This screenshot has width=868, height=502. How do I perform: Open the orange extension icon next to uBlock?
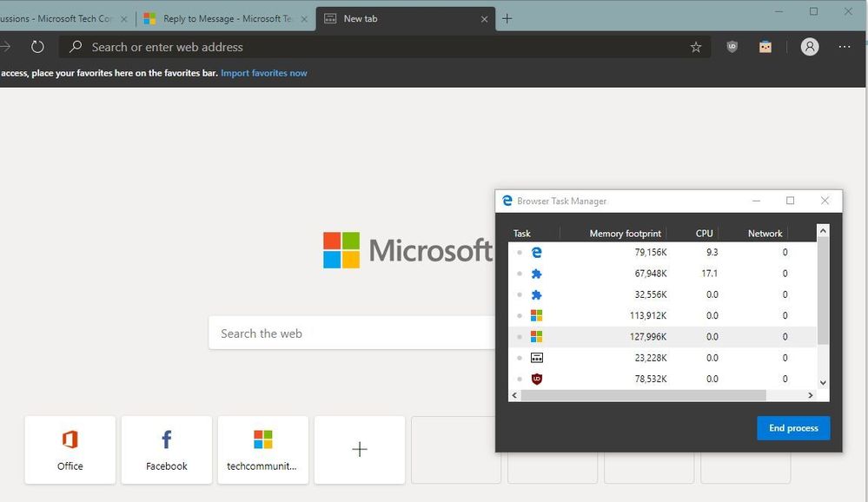point(765,47)
